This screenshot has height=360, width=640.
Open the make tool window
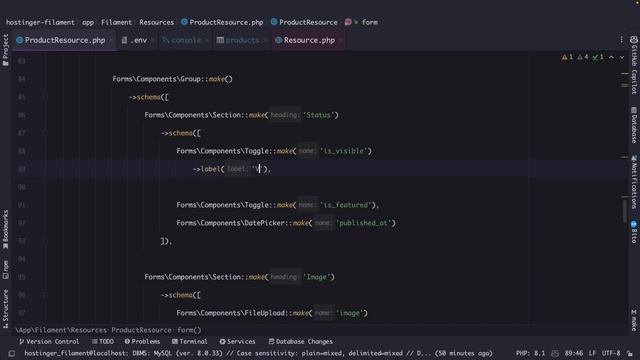(634, 320)
